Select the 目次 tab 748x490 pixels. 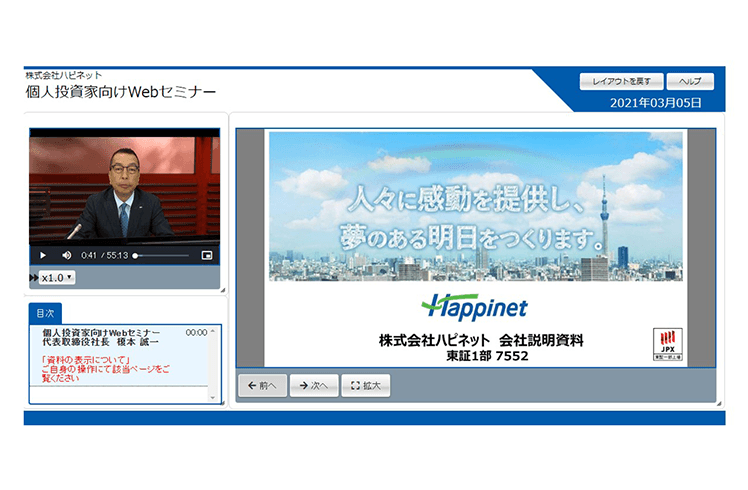tap(45, 313)
